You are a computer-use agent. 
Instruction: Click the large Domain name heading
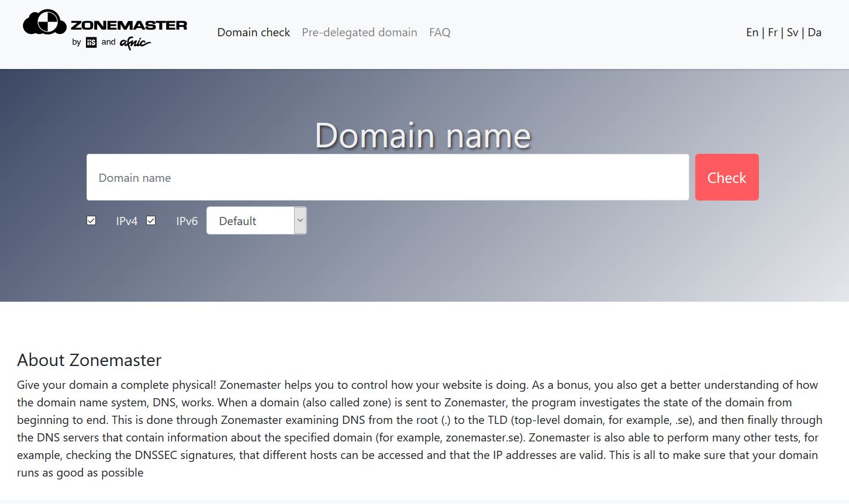pyautogui.click(x=423, y=136)
